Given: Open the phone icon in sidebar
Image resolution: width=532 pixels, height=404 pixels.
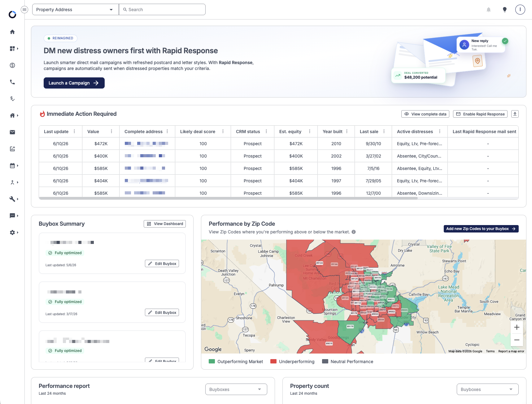Looking at the screenshot, I should [x=12, y=82].
